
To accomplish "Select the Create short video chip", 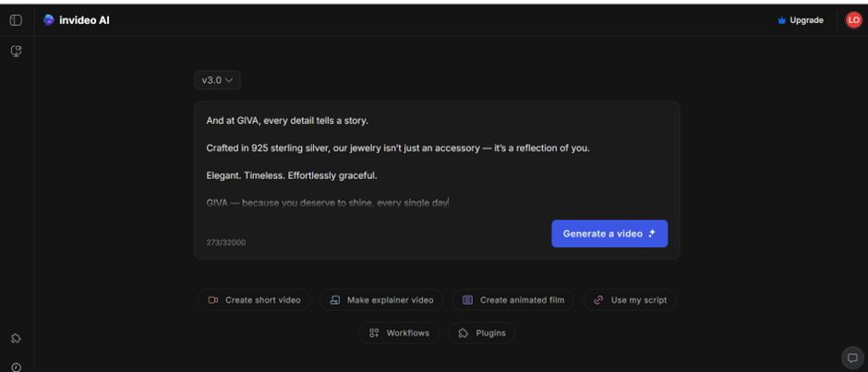I will tap(254, 300).
